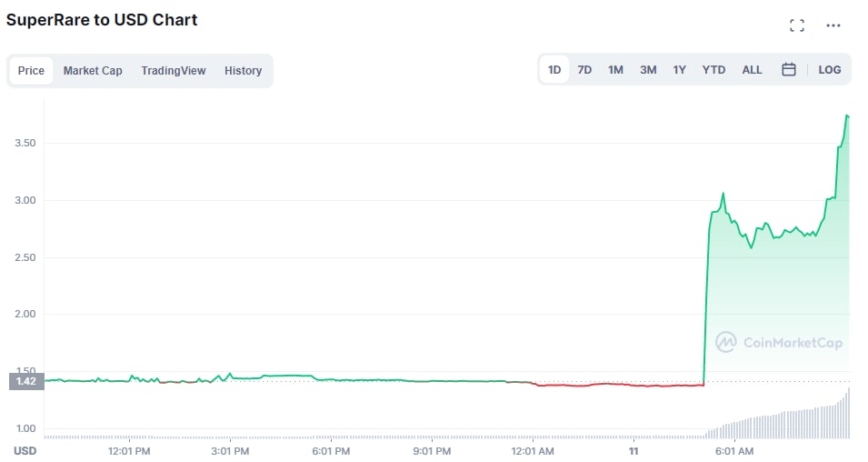
Task: Open the TradingView chart tab
Action: click(x=174, y=70)
